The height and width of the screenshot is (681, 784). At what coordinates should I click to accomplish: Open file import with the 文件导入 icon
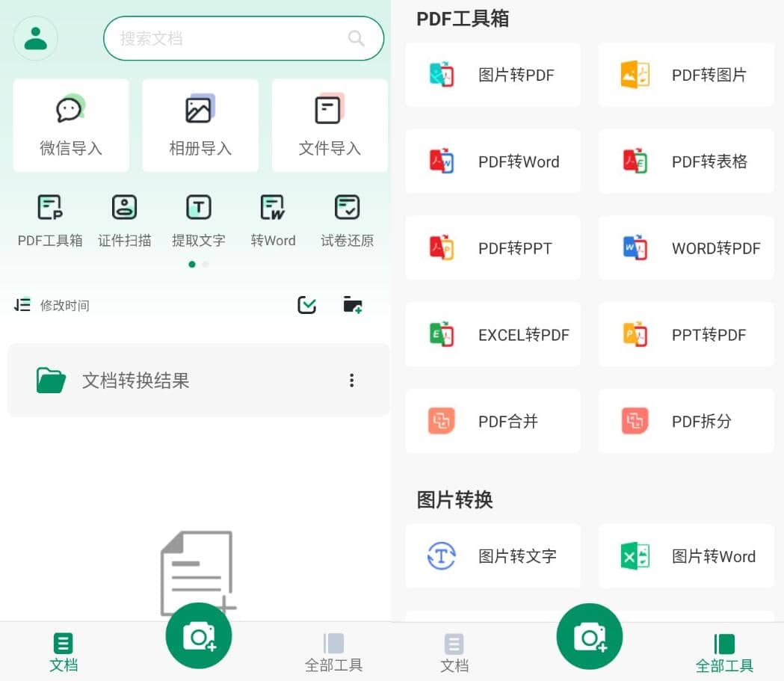click(330, 125)
